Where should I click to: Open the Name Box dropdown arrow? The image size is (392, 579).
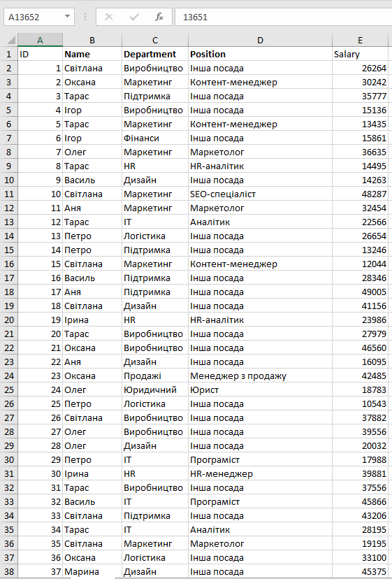tap(67, 17)
